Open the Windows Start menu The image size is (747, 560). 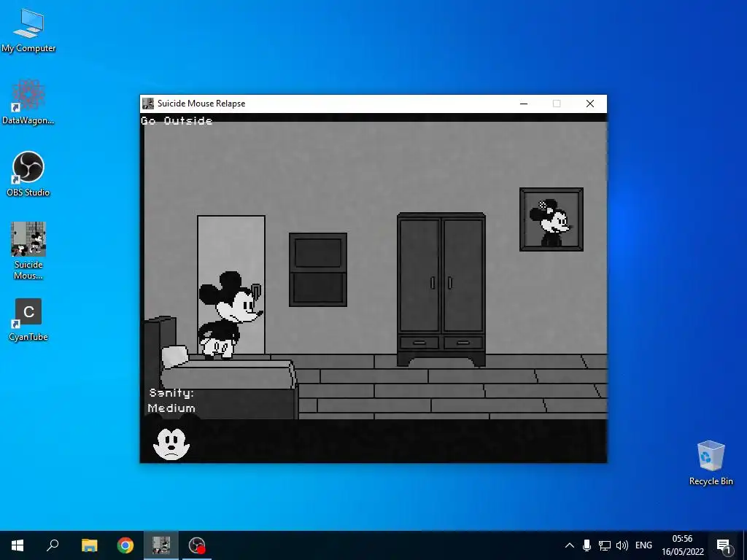click(x=18, y=545)
